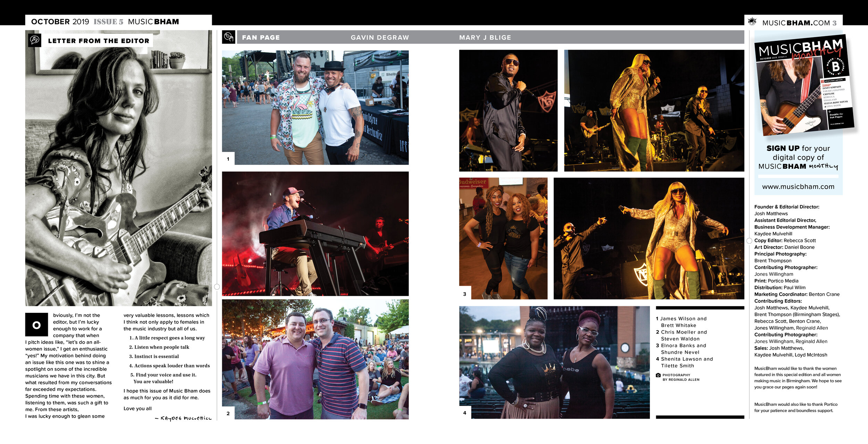Open the male singer in sunglasses stage photo
Screen dimensions: 868x444
coord(508,110)
